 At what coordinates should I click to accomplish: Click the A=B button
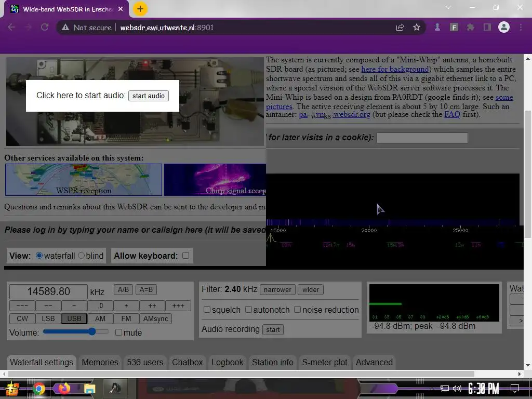point(146,289)
